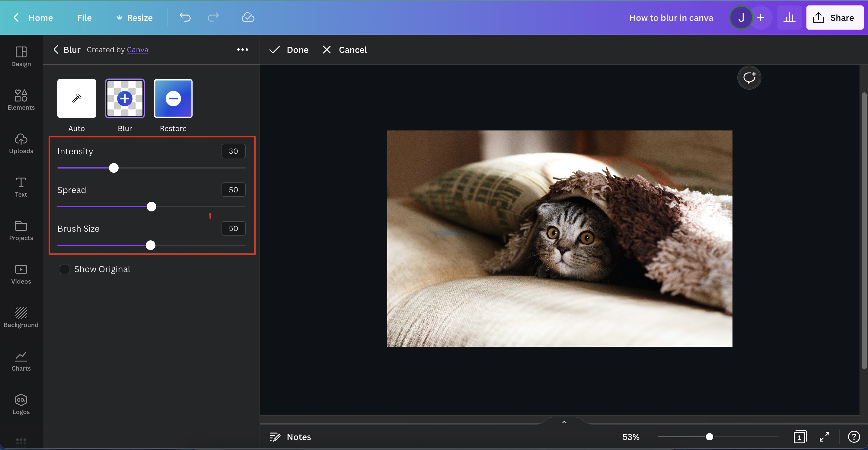Select the Auto blur option

(76, 98)
